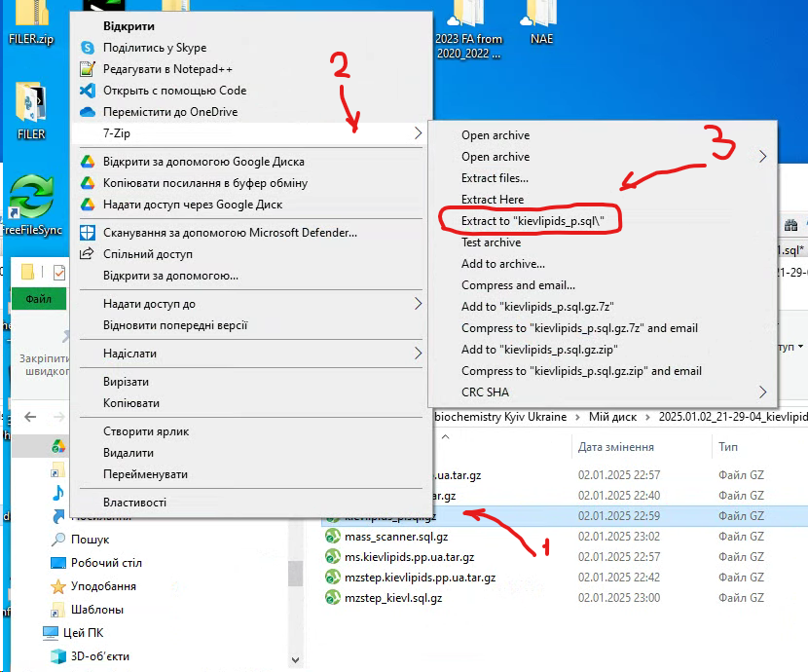Open the Файл ribbon tab

39,299
